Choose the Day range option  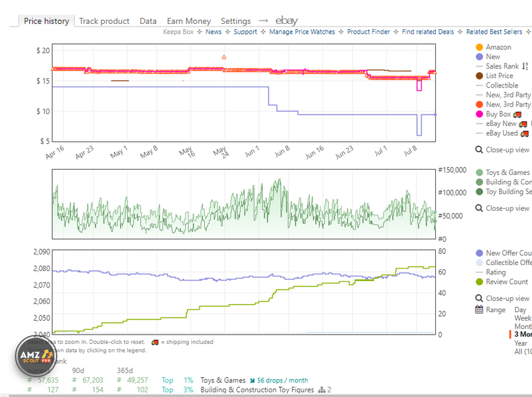click(521, 310)
